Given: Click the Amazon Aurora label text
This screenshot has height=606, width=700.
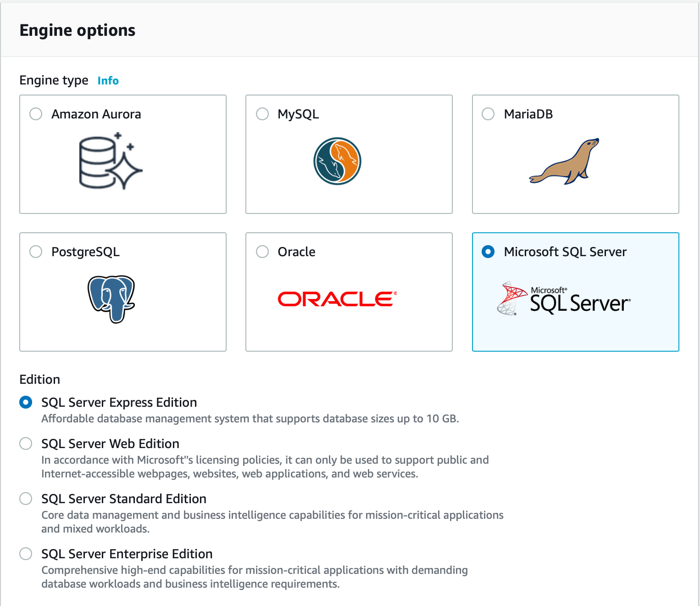Looking at the screenshot, I should [96, 114].
